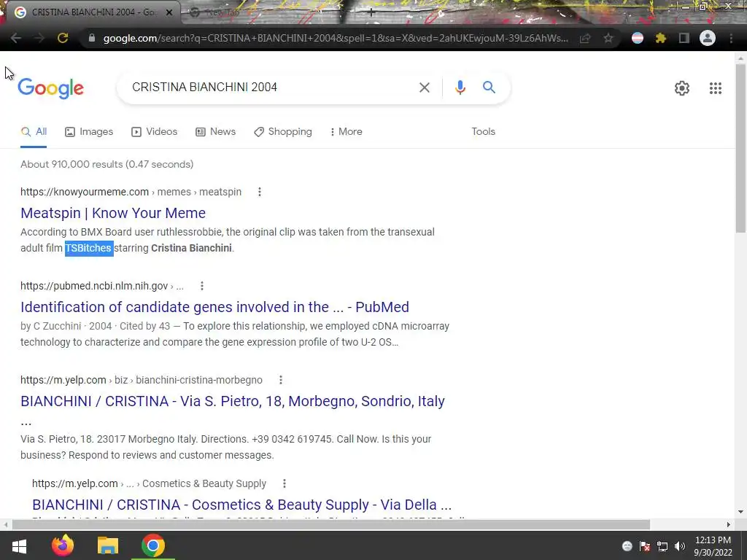Open the security flag tray icon
747x560 pixels.
click(645, 546)
